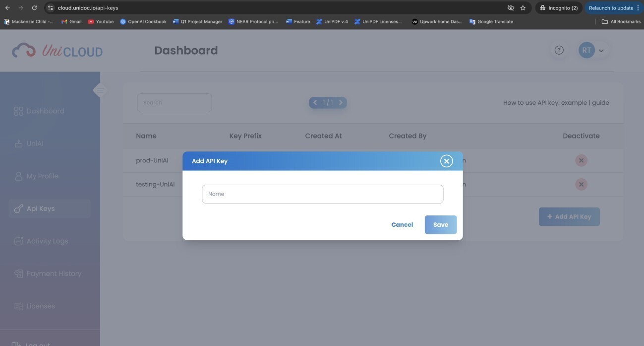Deactivate the testing-UniAI API key

pos(581,184)
